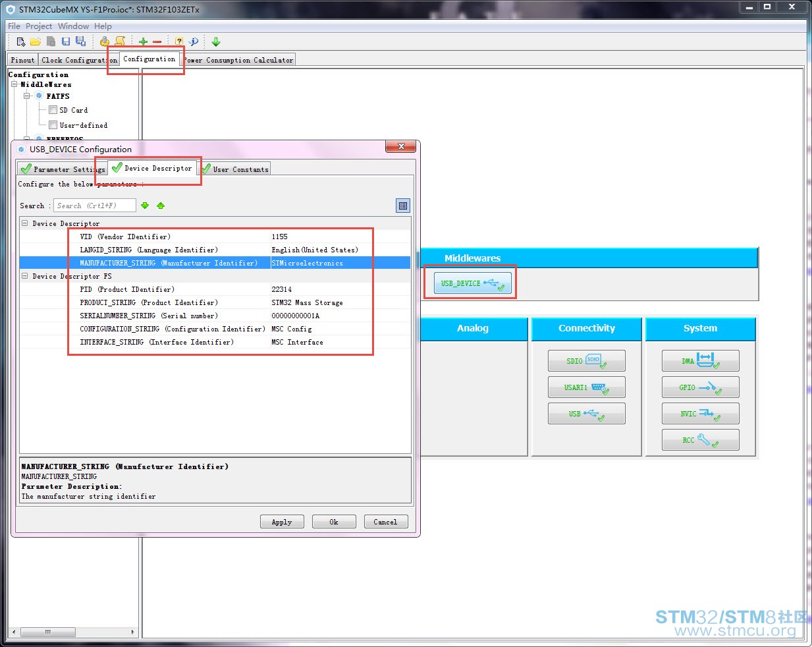Click the search next green down arrow
The width and height of the screenshot is (812, 647).
pos(145,206)
